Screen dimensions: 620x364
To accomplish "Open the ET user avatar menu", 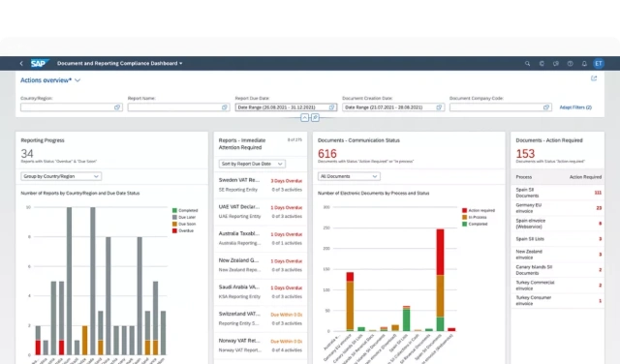I will [x=599, y=63].
